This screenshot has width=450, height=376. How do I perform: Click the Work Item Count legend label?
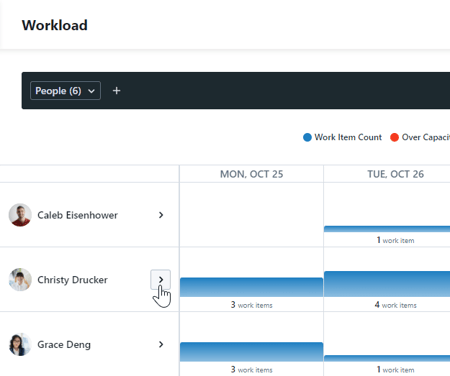coord(348,137)
